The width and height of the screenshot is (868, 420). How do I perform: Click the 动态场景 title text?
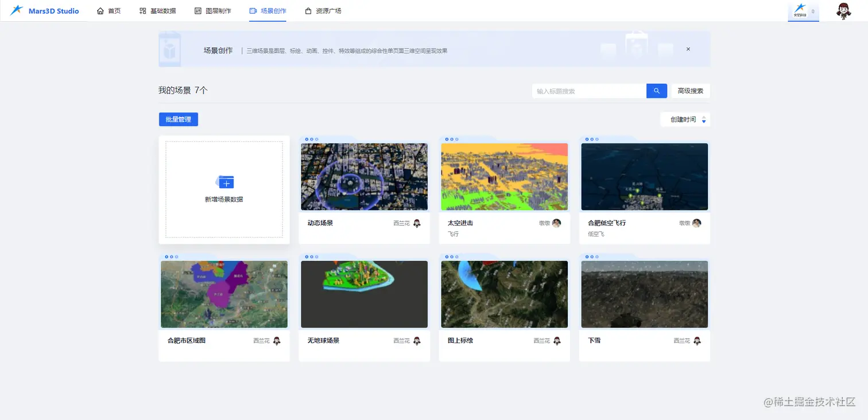320,223
